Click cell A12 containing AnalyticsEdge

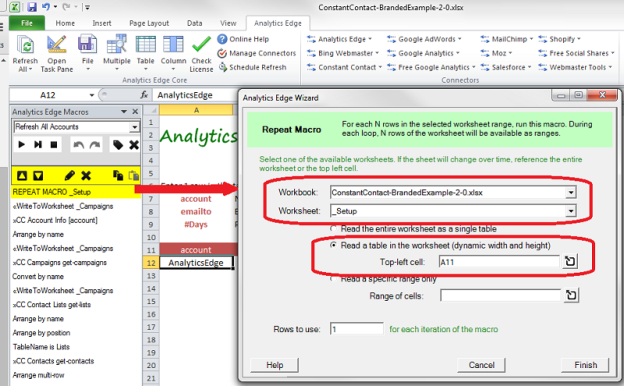(x=196, y=263)
